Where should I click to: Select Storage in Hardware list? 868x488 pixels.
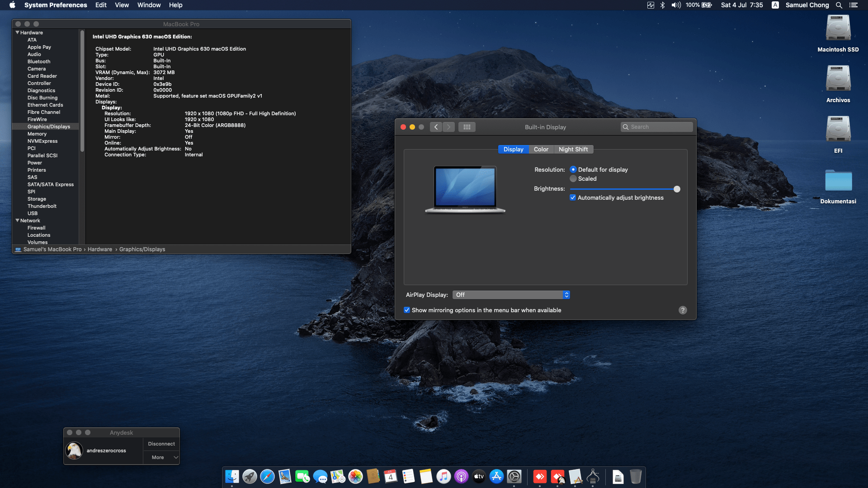tap(37, 199)
